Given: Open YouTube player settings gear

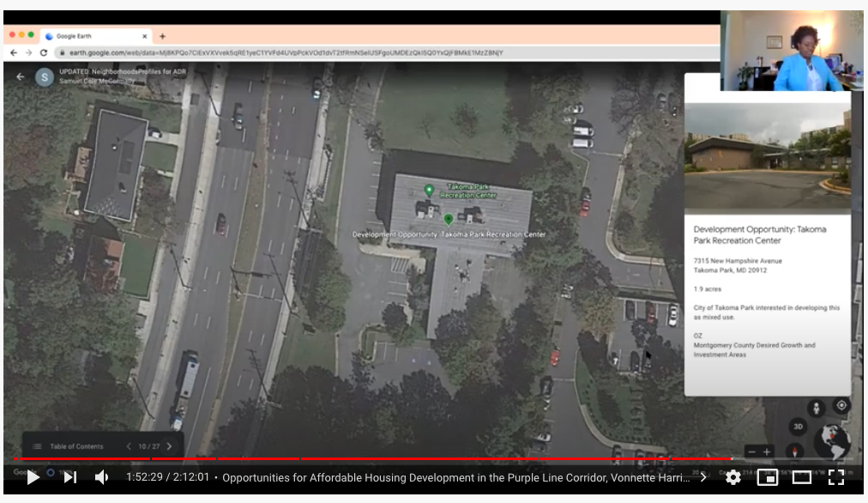Looking at the screenshot, I should [733, 477].
